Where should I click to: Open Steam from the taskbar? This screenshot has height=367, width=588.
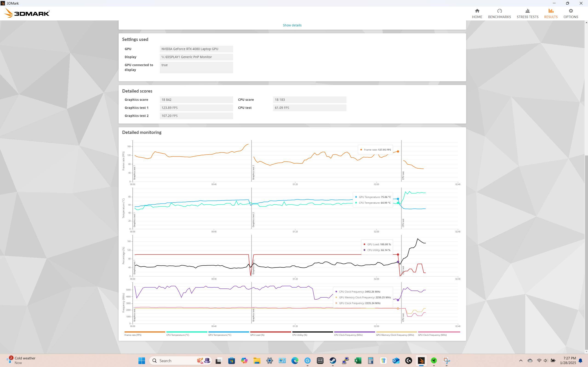click(333, 361)
